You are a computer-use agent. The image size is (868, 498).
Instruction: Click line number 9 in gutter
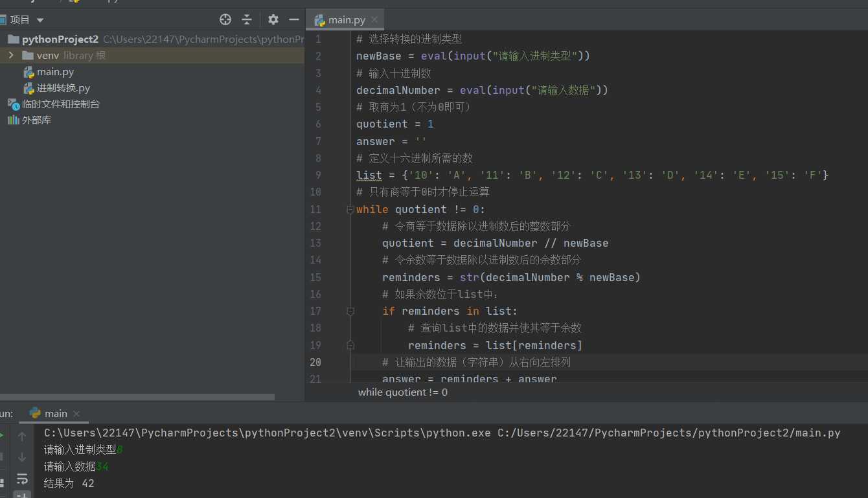[318, 175]
